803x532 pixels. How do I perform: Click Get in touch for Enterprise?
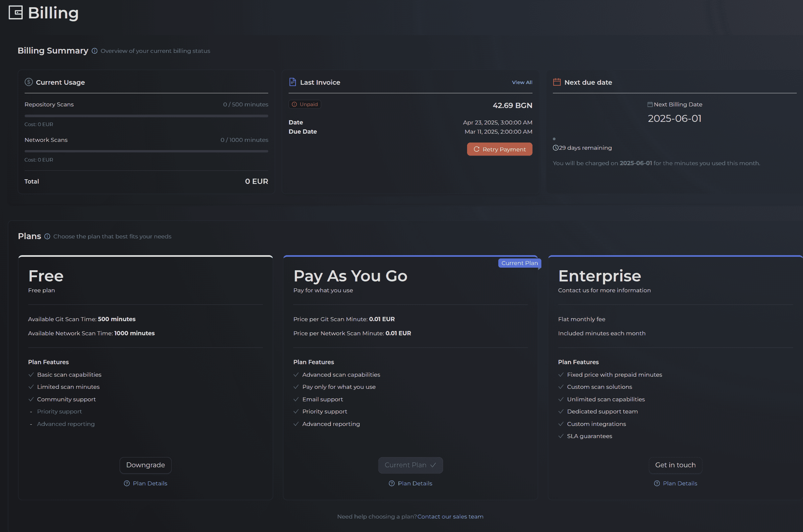click(675, 465)
